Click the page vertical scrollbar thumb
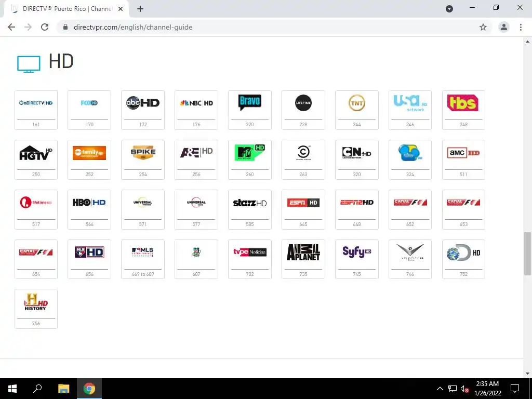Viewport: 532px width, 399px height. coord(527,254)
